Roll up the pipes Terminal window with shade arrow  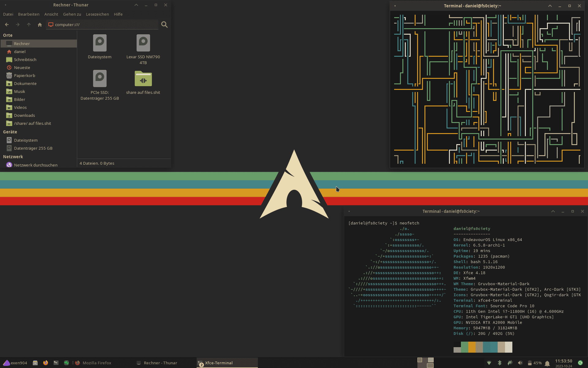[x=550, y=6]
